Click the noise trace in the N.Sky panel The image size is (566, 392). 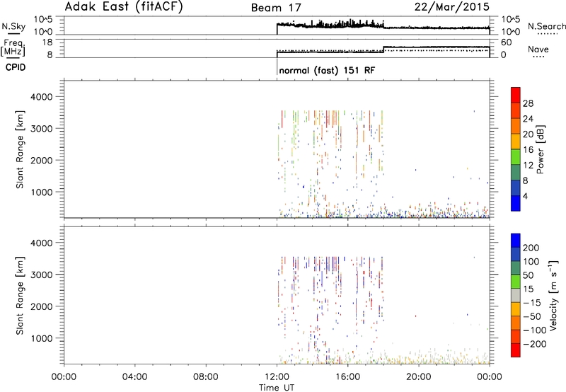383,26
